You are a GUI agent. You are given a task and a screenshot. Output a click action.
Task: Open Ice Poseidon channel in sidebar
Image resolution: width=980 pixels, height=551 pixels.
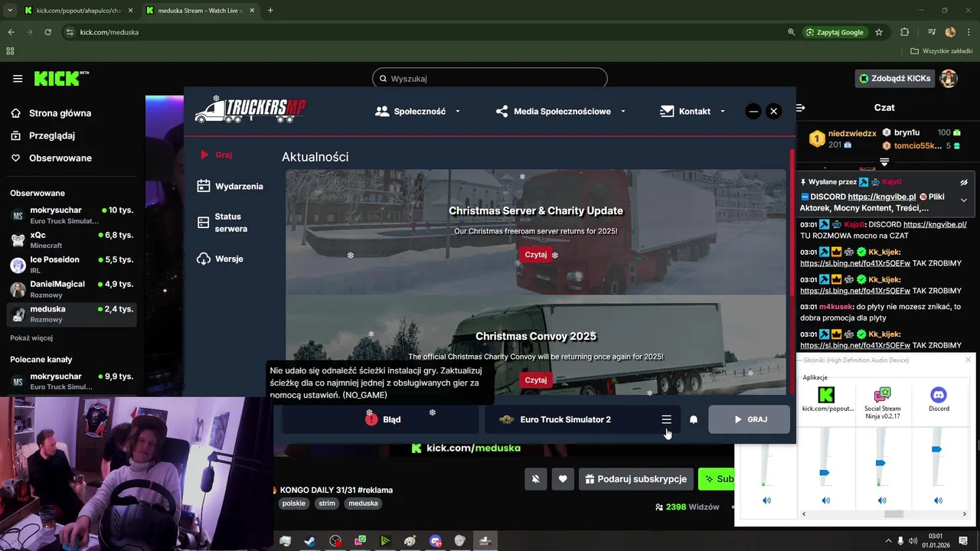tap(72, 265)
